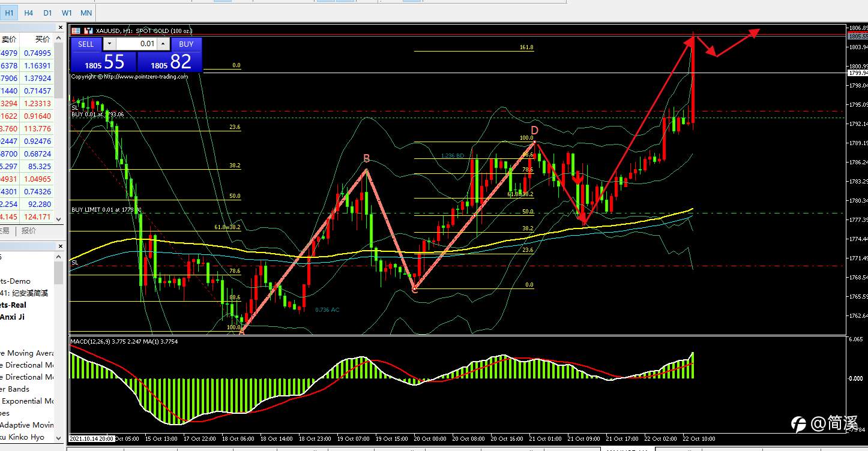Click the BUY 0.01 at 1793.06 order label
Image resolution: width=868 pixels, height=451 pixels.
(98, 114)
